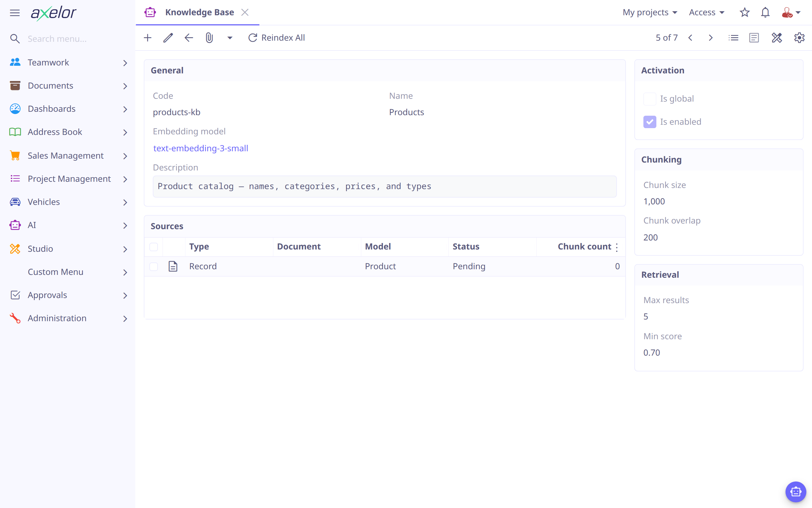This screenshot has width=812, height=508.
Task: Open the text-embedding-3-small model link
Action: click(201, 148)
